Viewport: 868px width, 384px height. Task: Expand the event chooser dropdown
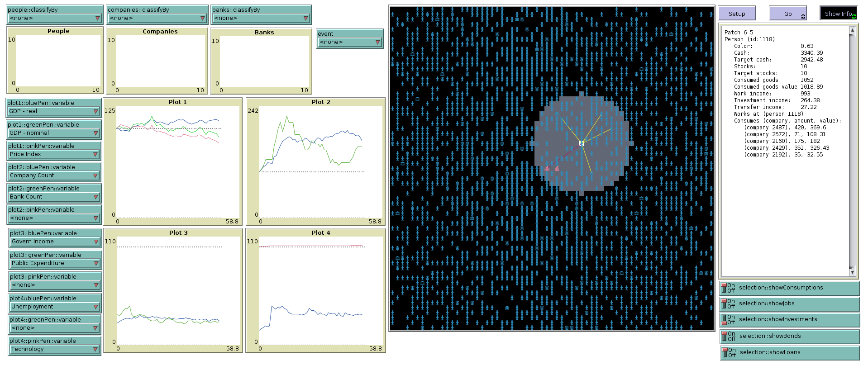(x=350, y=42)
